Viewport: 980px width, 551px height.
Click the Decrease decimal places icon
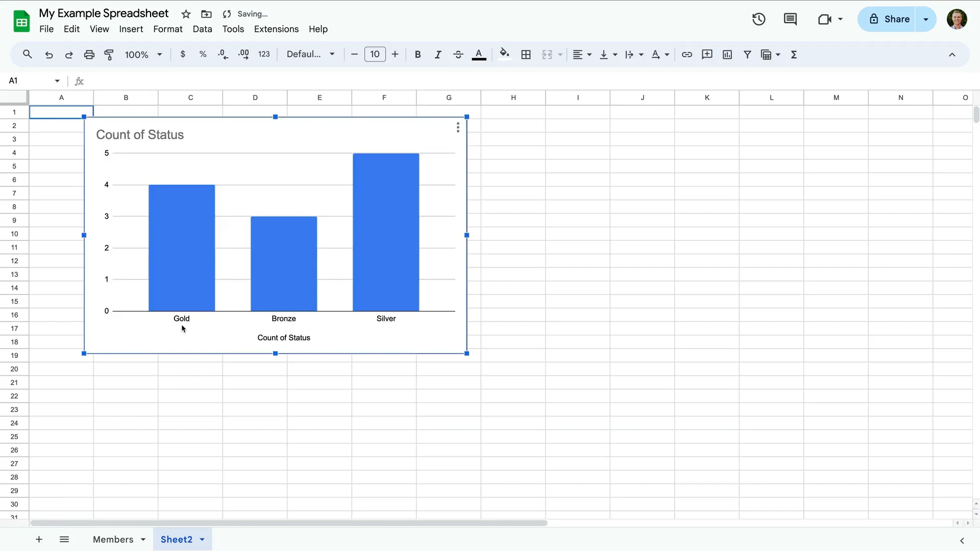pyautogui.click(x=224, y=54)
